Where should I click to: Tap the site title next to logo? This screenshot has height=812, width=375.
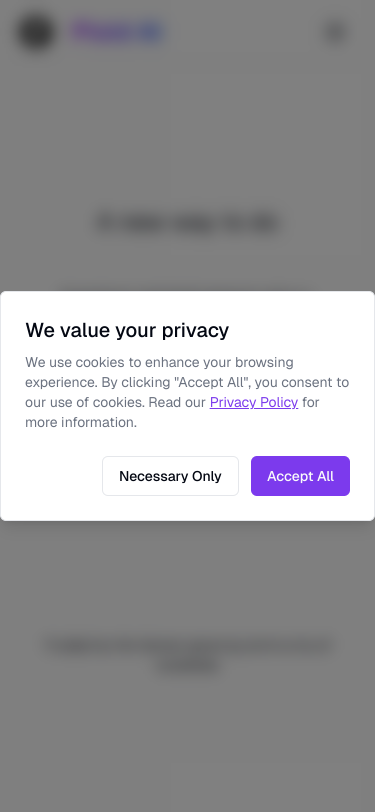coord(118,32)
